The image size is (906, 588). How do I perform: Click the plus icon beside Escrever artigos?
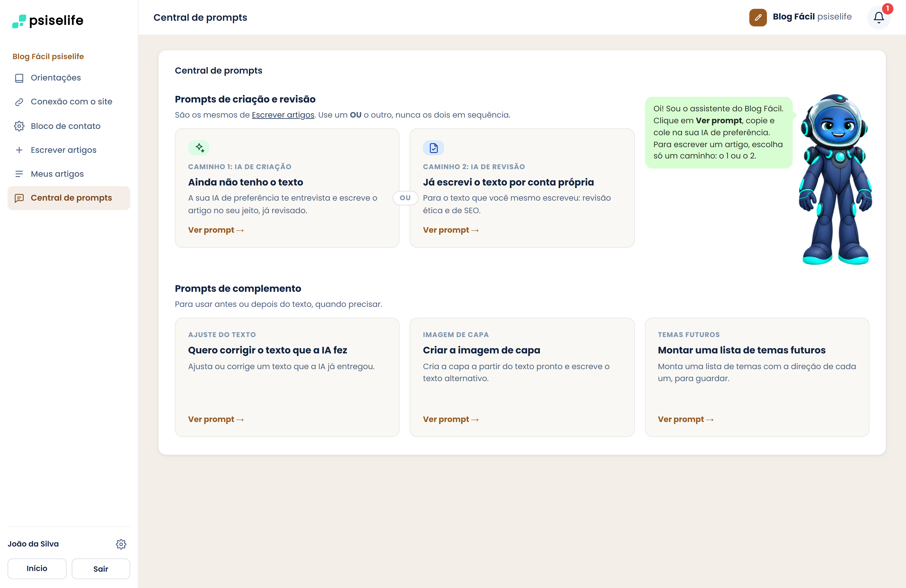click(x=19, y=150)
